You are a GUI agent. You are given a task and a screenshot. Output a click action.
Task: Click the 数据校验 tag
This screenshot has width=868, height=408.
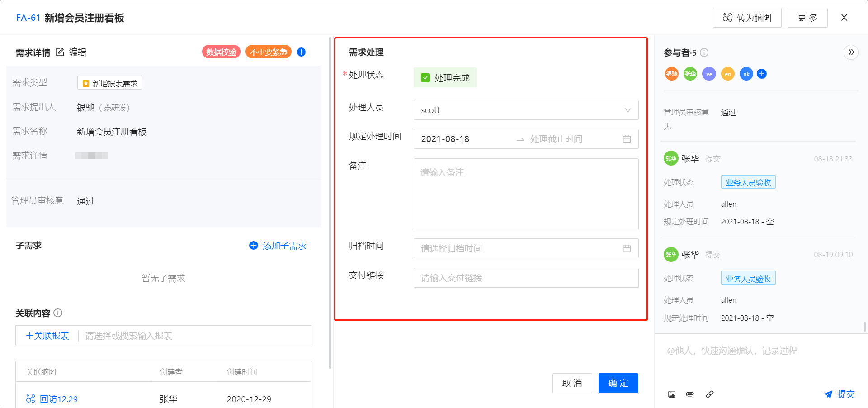coord(221,52)
